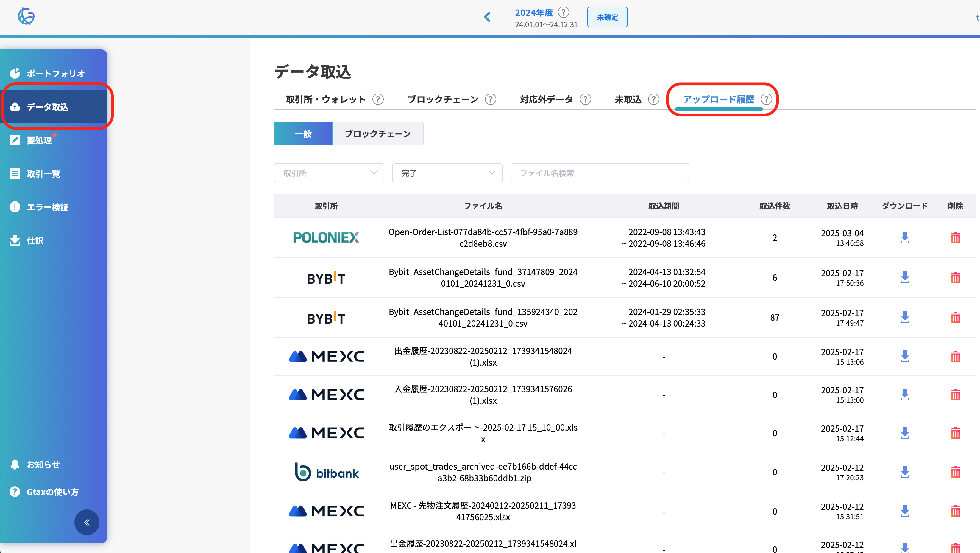Download the Poloniex Open-Order-List csv
This screenshot has height=553, width=980.
point(905,238)
